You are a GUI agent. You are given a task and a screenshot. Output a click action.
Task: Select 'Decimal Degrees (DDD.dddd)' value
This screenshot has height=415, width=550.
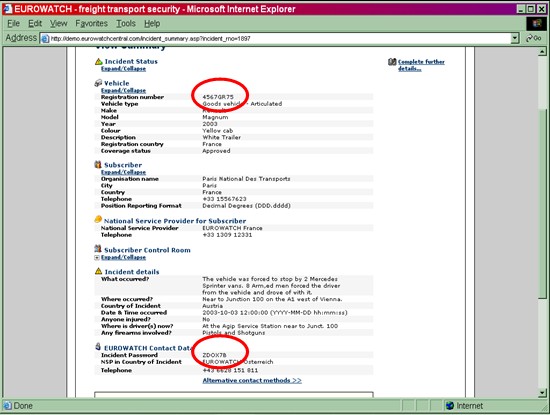[246, 206]
